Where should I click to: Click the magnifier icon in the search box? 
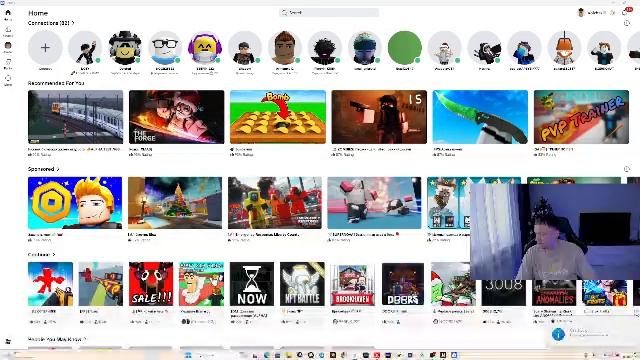coord(284,13)
